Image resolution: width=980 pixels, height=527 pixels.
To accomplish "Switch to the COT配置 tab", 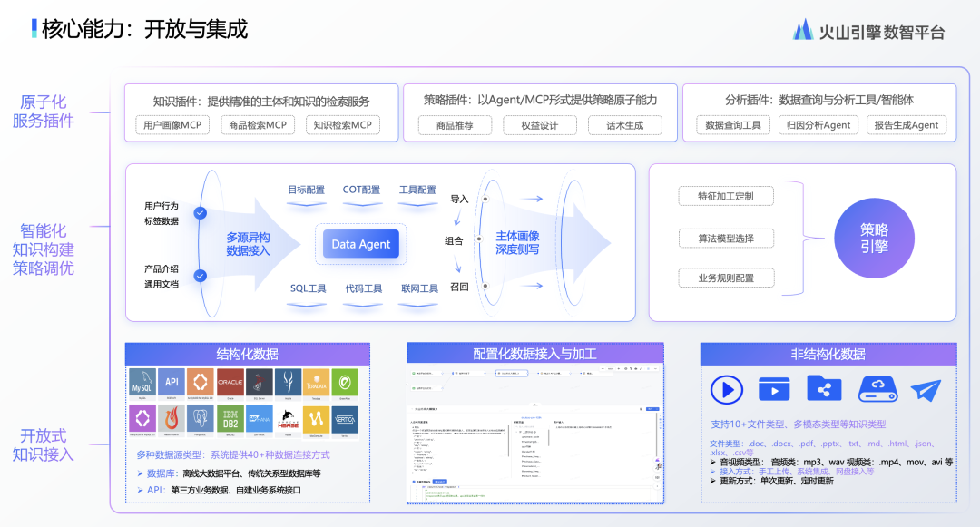I will pos(361,190).
